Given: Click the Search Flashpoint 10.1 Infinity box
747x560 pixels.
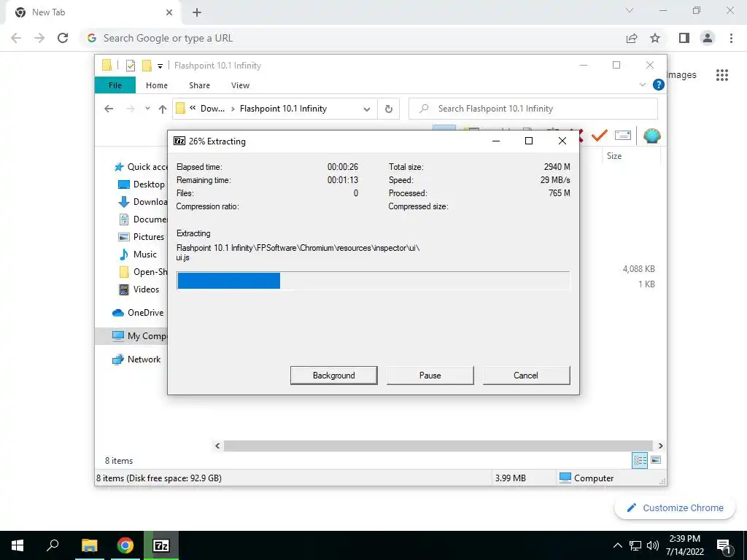Looking at the screenshot, I should (x=533, y=109).
